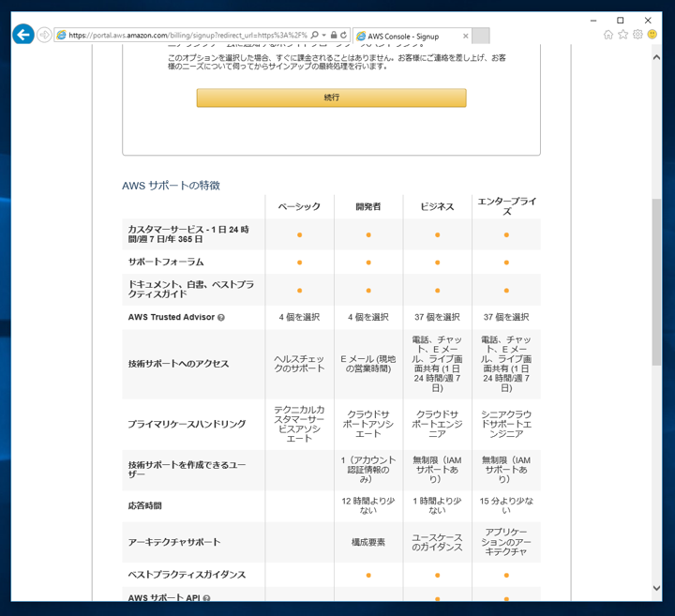The width and height of the screenshot is (675, 616).
Task: Click the 技術サポートへのアクセス row label
Action: pos(178,364)
